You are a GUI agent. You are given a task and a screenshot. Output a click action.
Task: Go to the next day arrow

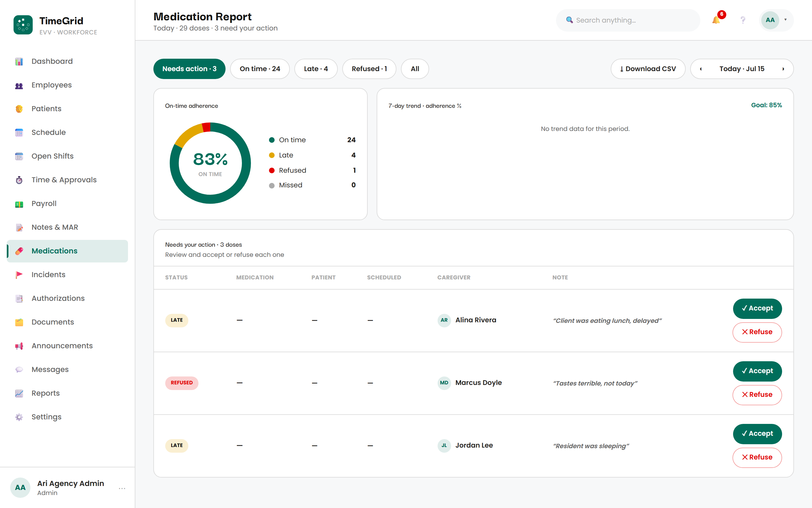point(783,69)
